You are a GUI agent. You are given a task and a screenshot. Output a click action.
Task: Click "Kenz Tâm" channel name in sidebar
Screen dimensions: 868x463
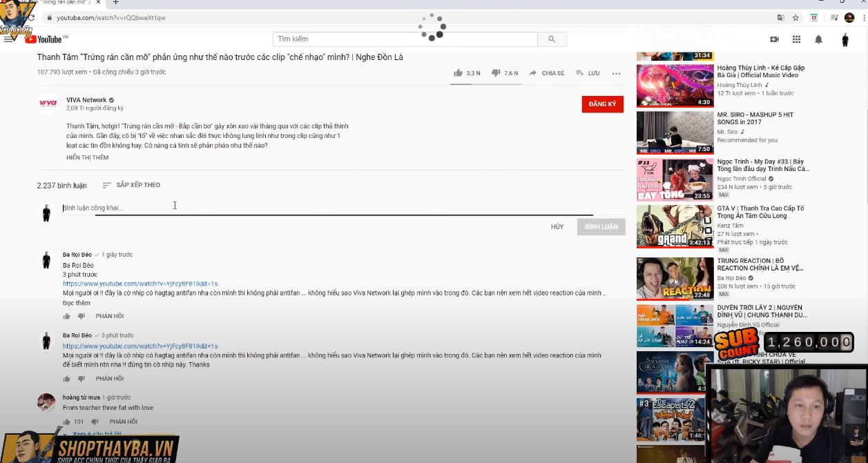(730, 226)
